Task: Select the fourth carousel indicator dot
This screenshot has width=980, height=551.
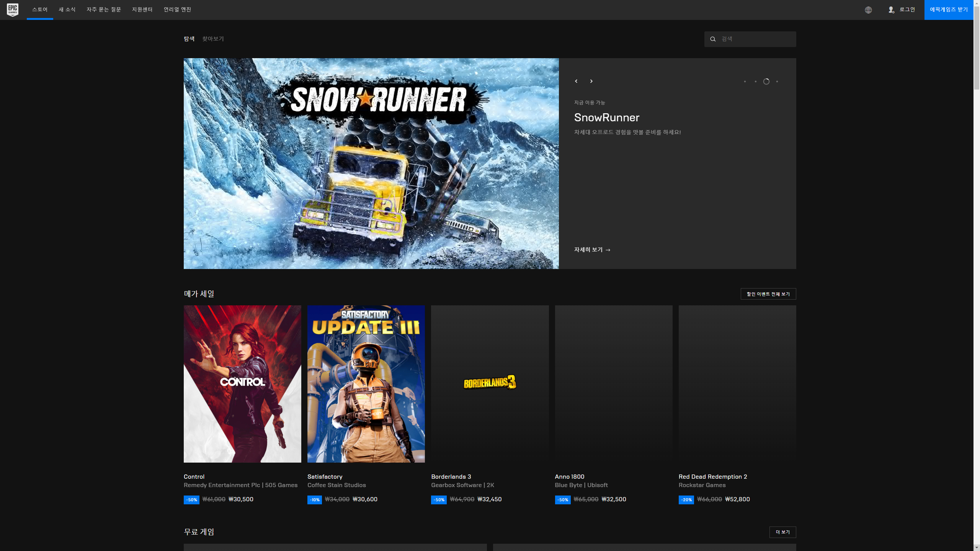Action: [x=777, y=82]
